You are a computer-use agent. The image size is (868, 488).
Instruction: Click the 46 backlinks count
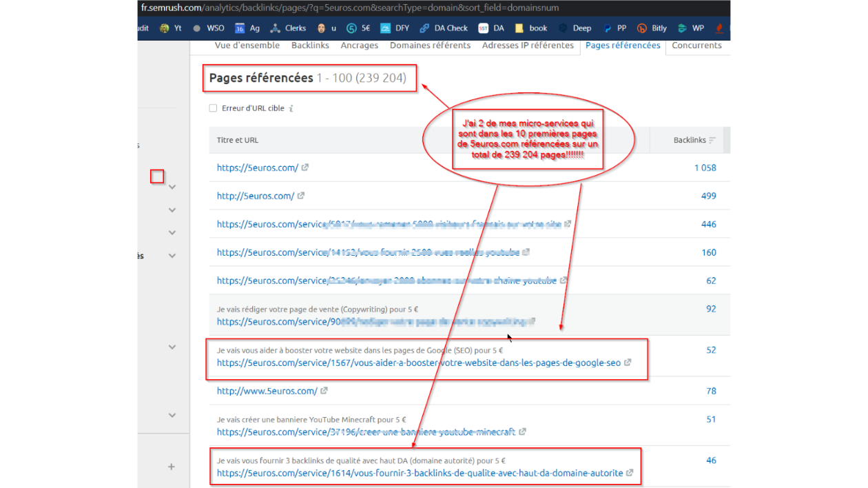(x=711, y=460)
